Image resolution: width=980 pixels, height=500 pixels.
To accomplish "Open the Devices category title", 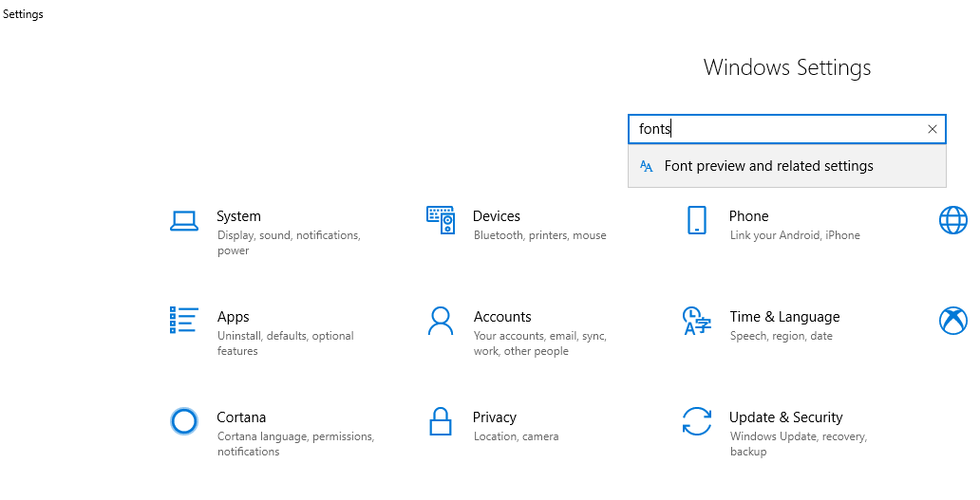I will [497, 216].
